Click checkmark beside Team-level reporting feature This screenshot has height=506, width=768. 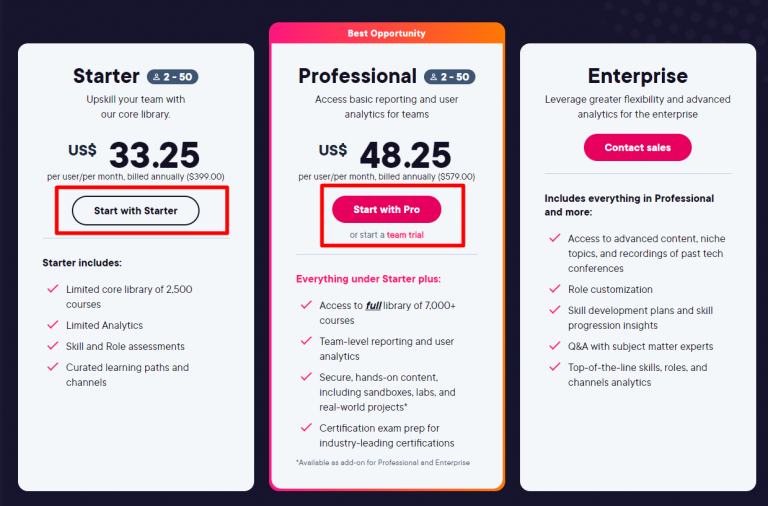[305, 342]
